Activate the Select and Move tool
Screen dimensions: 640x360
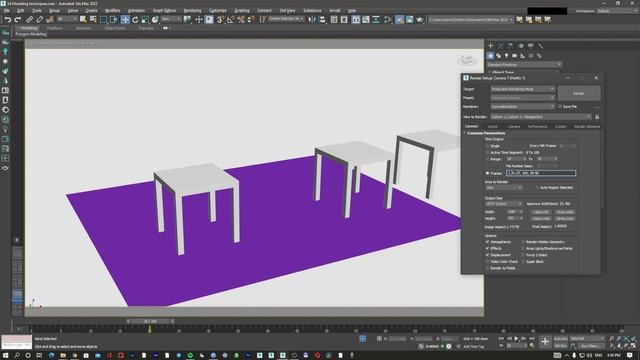coord(125,20)
